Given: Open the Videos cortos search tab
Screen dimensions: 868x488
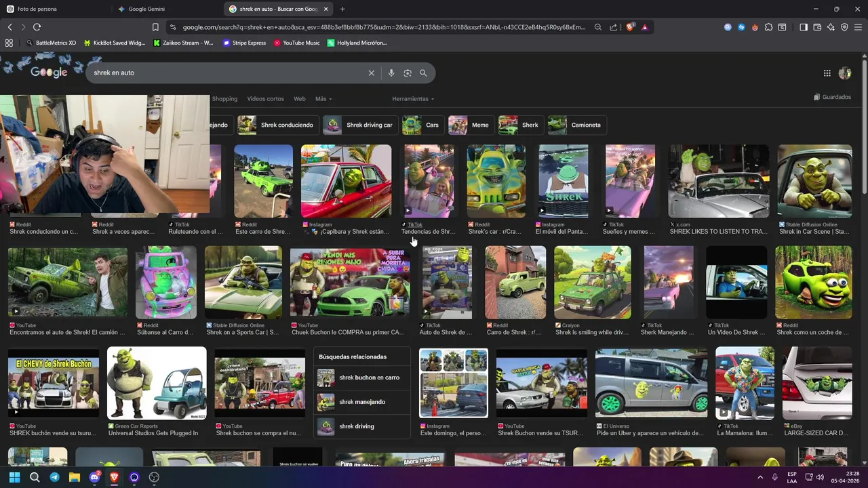Looking at the screenshot, I should [x=265, y=99].
